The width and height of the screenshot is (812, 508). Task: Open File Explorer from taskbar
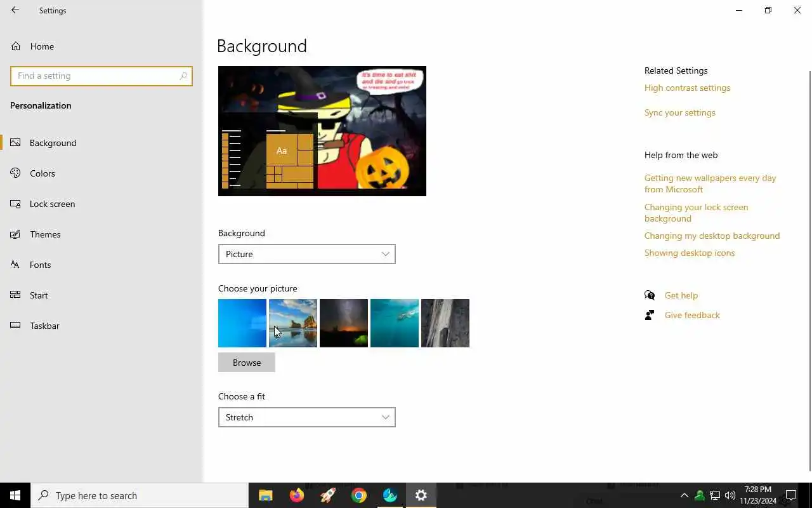[x=266, y=495]
